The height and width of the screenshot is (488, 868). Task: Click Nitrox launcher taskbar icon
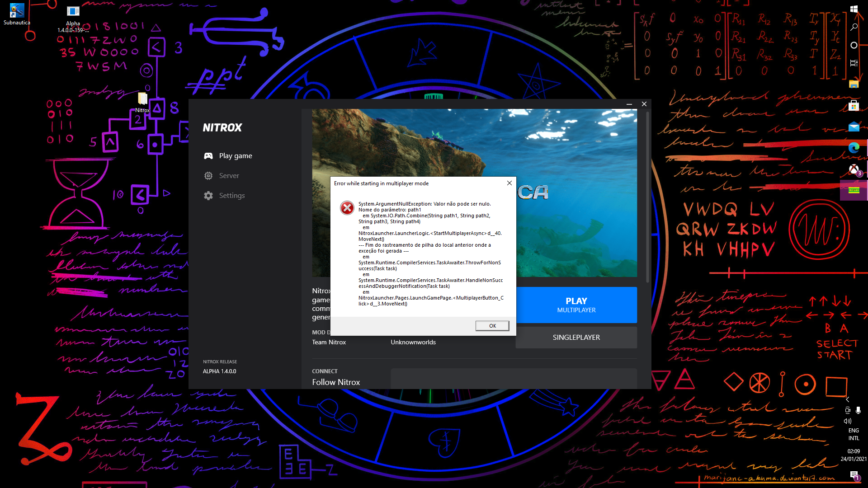854,190
